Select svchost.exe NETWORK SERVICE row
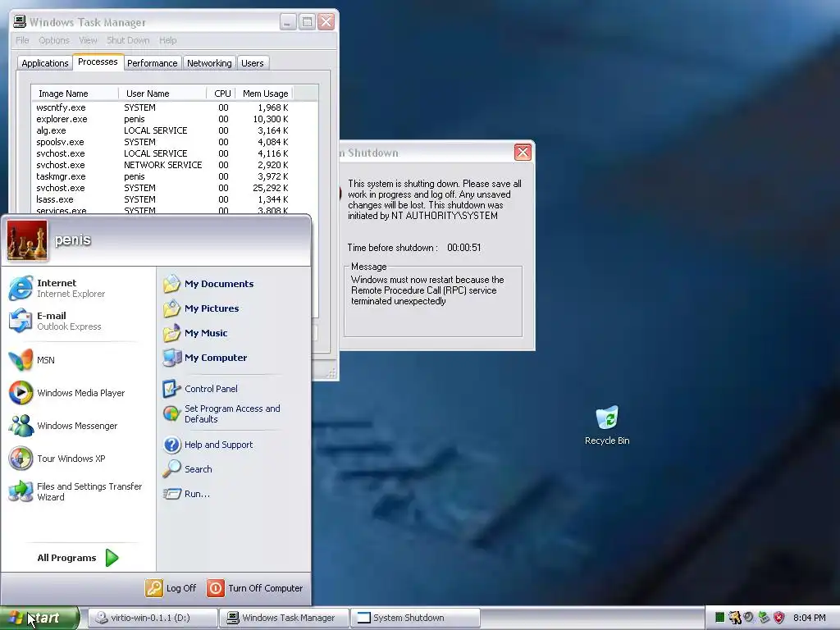The height and width of the screenshot is (630, 840). click(162, 165)
